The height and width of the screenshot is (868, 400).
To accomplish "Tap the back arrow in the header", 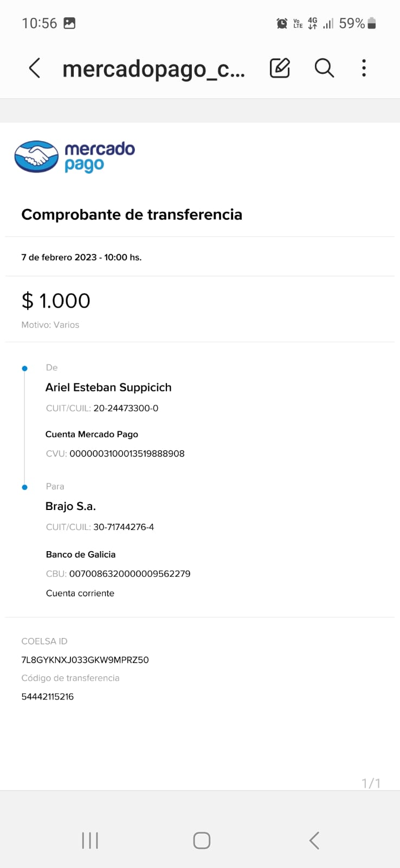I will coord(35,68).
